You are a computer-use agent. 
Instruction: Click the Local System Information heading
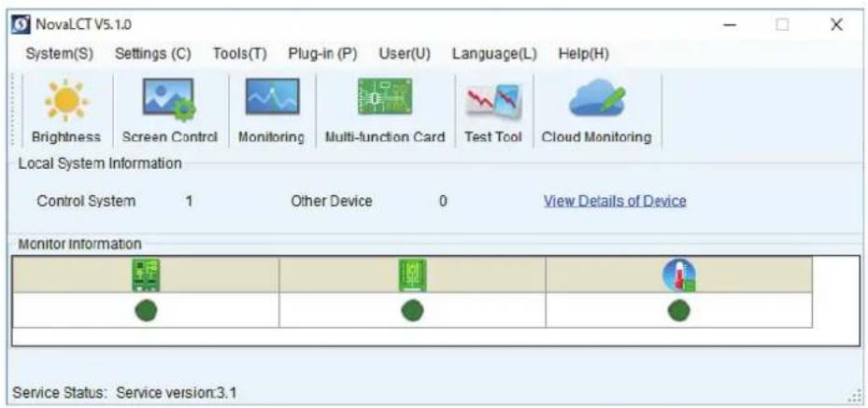coord(100,163)
